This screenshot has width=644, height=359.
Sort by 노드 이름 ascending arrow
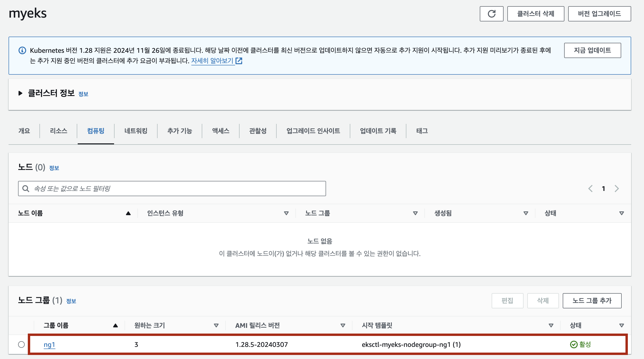(x=128, y=213)
